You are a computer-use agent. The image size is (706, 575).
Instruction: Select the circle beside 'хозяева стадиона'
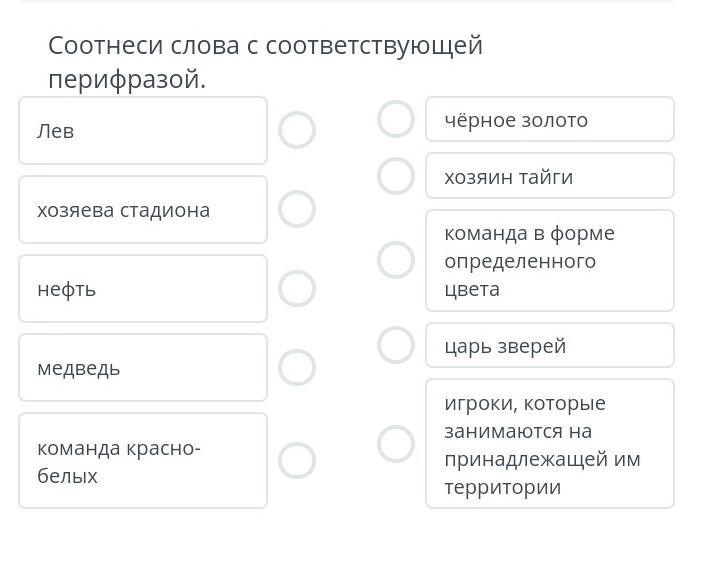pyautogui.click(x=297, y=209)
